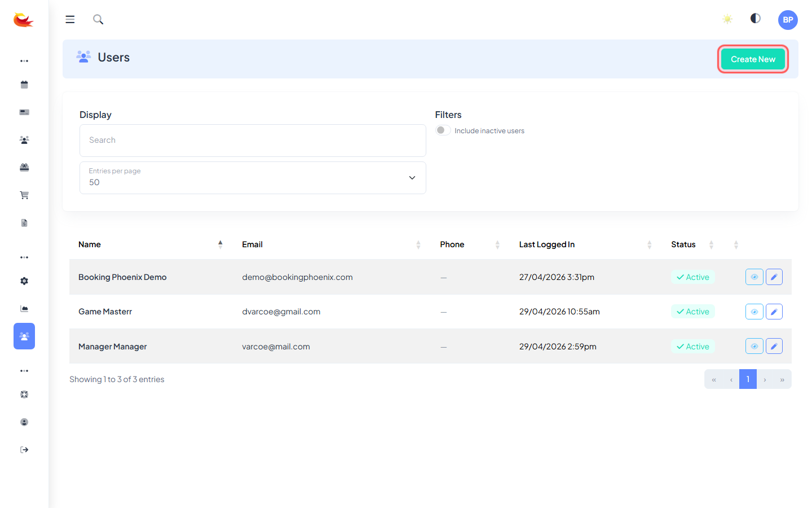This screenshot has width=812, height=508.
Task: Click the logout arrow icon in sidebar
Action: tap(24, 450)
